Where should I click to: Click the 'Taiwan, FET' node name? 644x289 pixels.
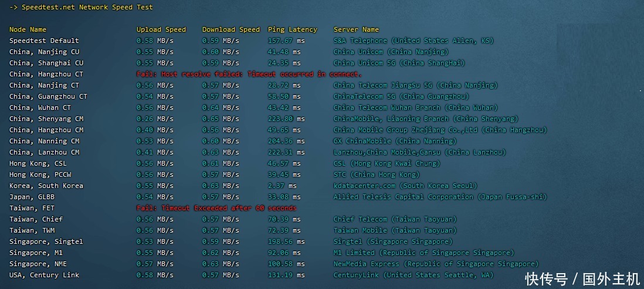32,207
